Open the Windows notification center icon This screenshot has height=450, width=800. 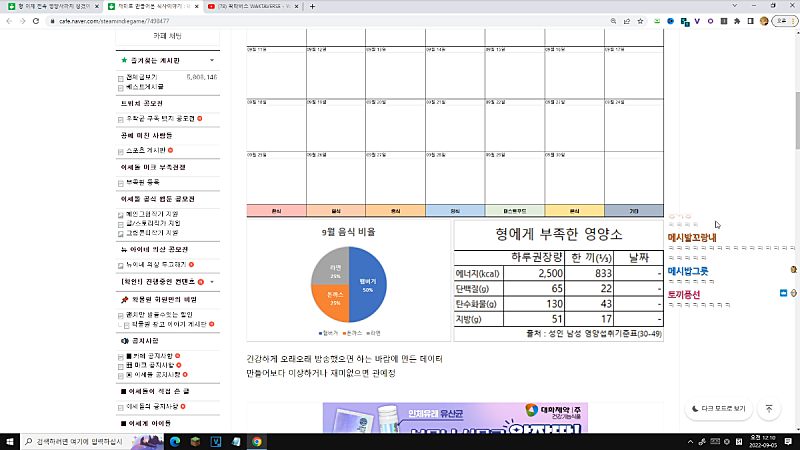(788, 441)
